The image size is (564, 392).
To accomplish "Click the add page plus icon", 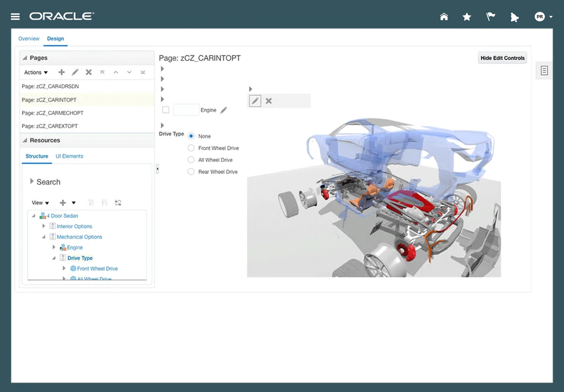I will [62, 72].
